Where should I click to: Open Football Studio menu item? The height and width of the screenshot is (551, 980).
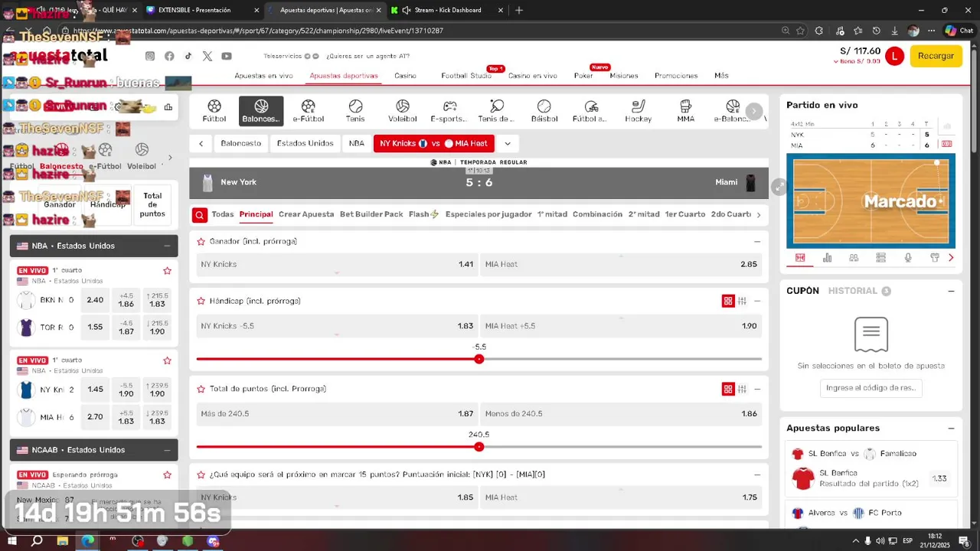pyautogui.click(x=466, y=76)
